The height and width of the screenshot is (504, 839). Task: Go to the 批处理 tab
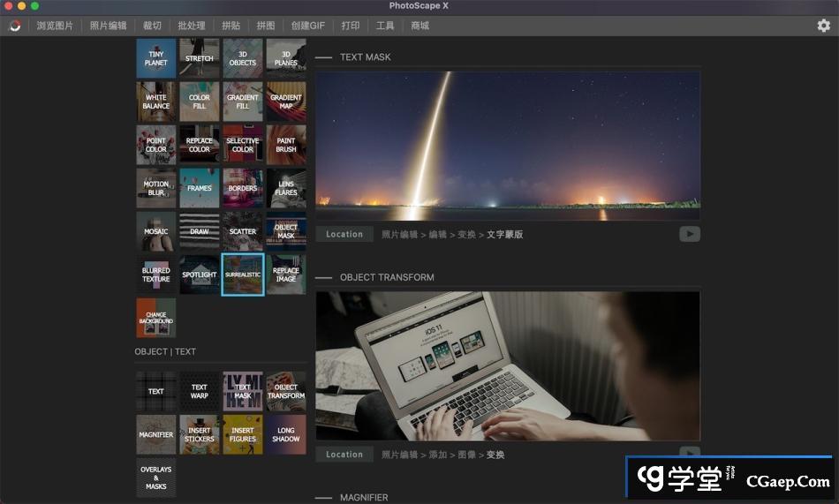tap(193, 26)
